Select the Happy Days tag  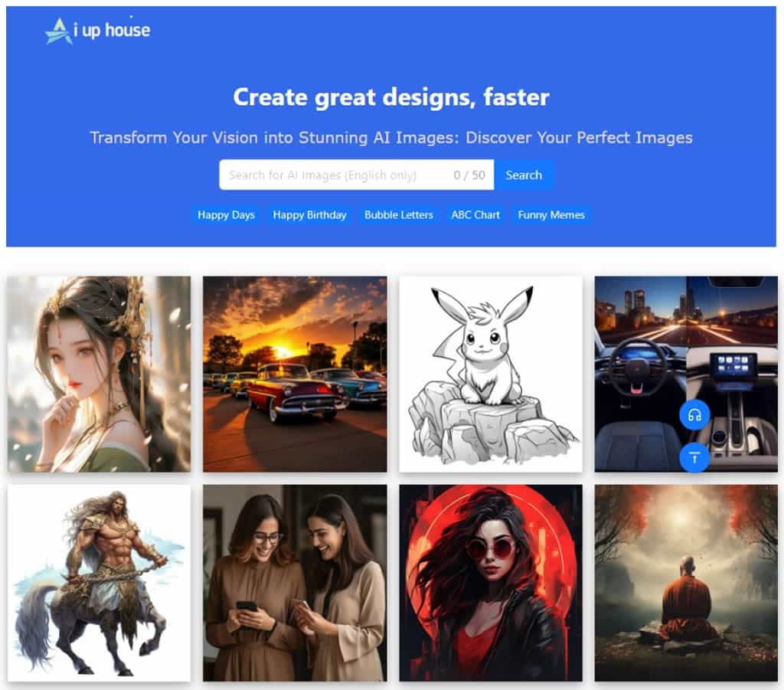[x=226, y=215]
